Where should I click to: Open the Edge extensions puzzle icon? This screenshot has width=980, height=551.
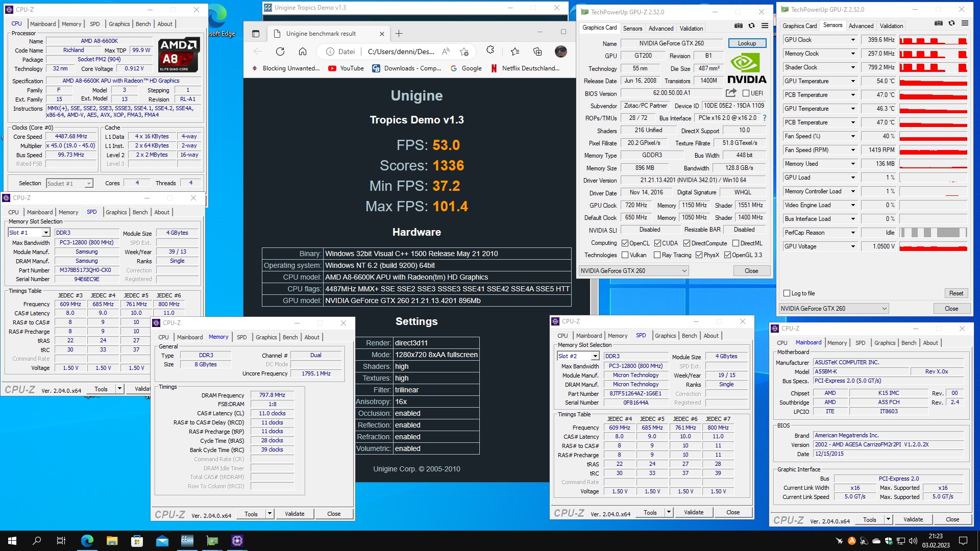[490, 50]
